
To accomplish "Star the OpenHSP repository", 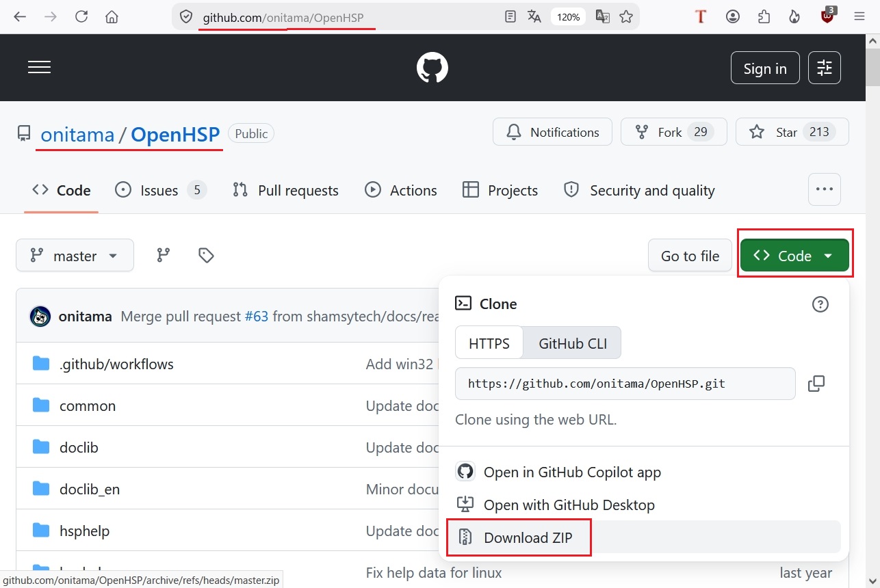I will pos(792,132).
